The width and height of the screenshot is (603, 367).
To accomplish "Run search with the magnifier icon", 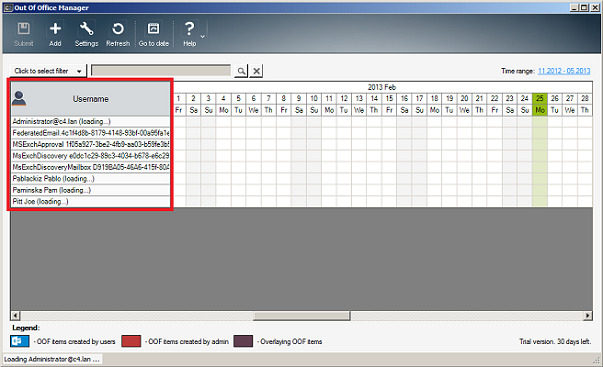I will tap(241, 71).
